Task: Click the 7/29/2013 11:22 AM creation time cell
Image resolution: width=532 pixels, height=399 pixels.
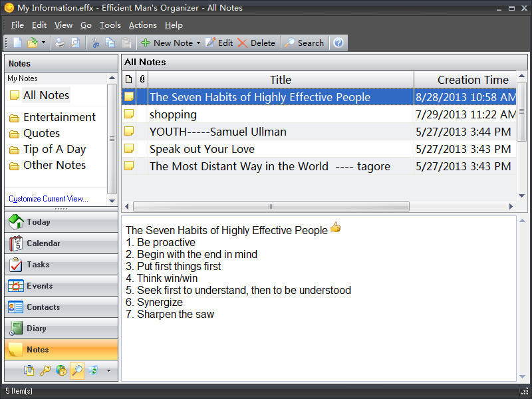Action: pyautogui.click(x=465, y=114)
